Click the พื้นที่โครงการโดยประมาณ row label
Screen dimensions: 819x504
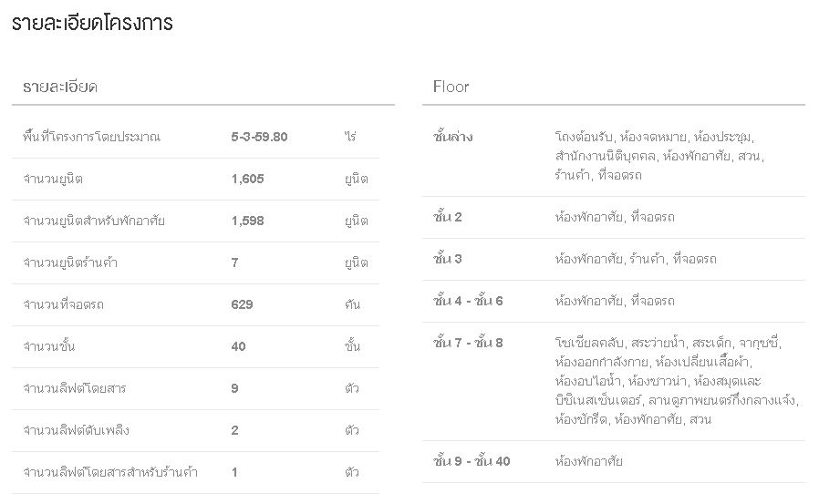click(92, 137)
